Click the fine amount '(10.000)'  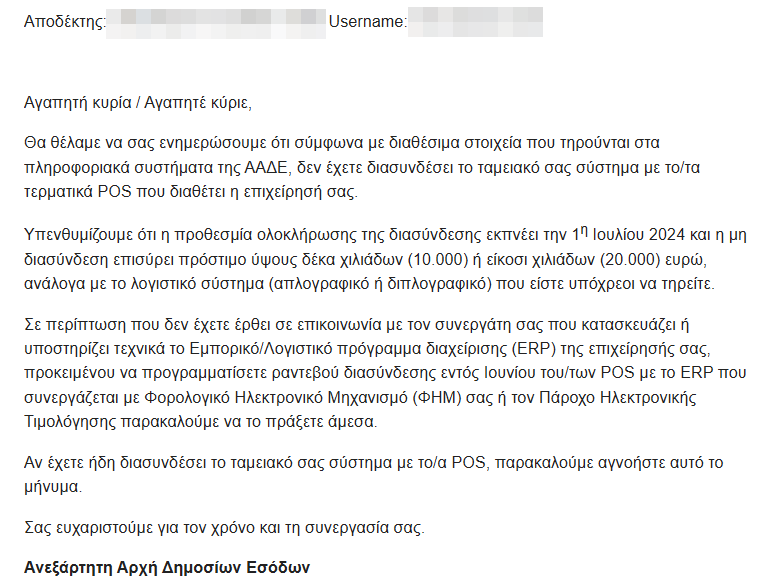coord(438,260)
